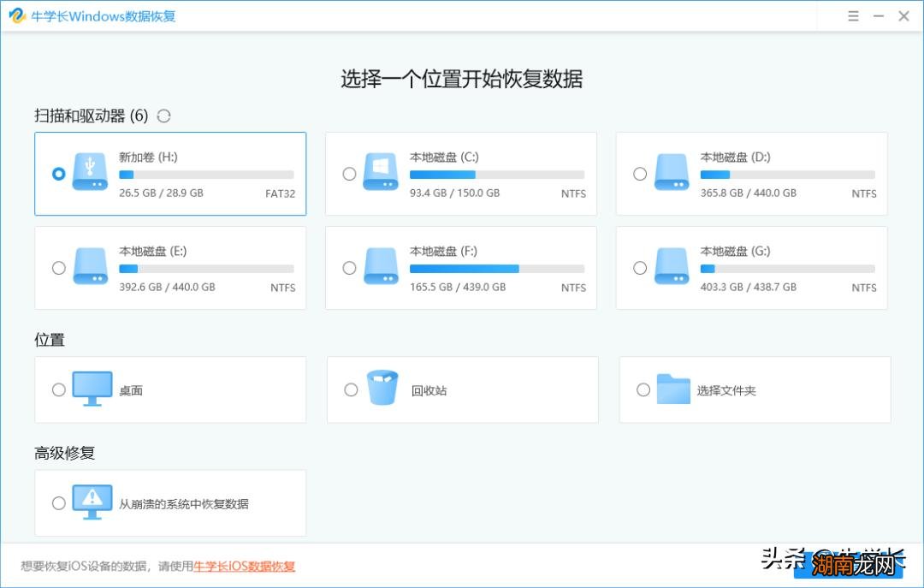Open the hamburger menu in the title bar
Screen dimensions: 924x588
point(852,15)
